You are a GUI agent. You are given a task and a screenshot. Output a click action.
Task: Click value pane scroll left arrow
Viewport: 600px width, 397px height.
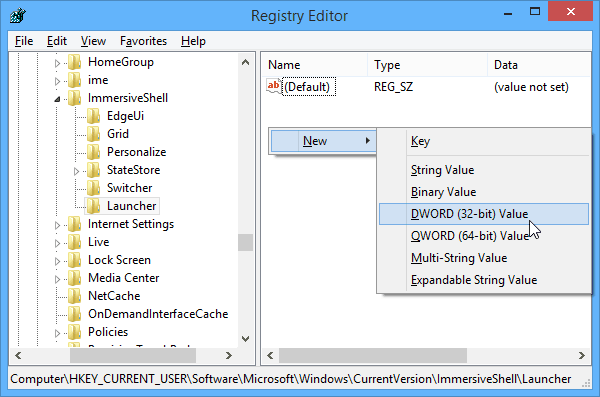[270, 356]
